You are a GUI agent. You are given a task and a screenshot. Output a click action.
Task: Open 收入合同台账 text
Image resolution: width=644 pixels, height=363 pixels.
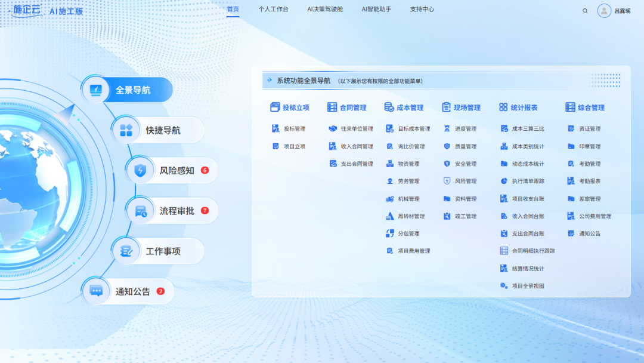(528, 216)
